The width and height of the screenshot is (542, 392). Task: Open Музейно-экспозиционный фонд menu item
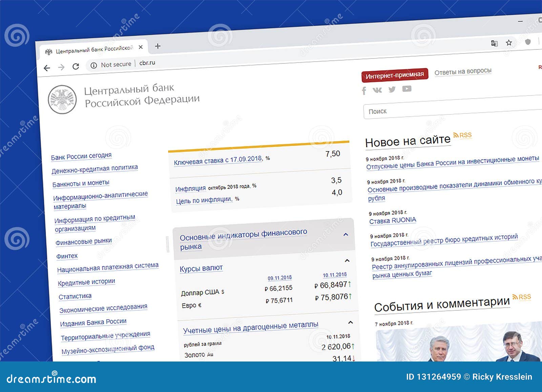click(x=108, y=349)
